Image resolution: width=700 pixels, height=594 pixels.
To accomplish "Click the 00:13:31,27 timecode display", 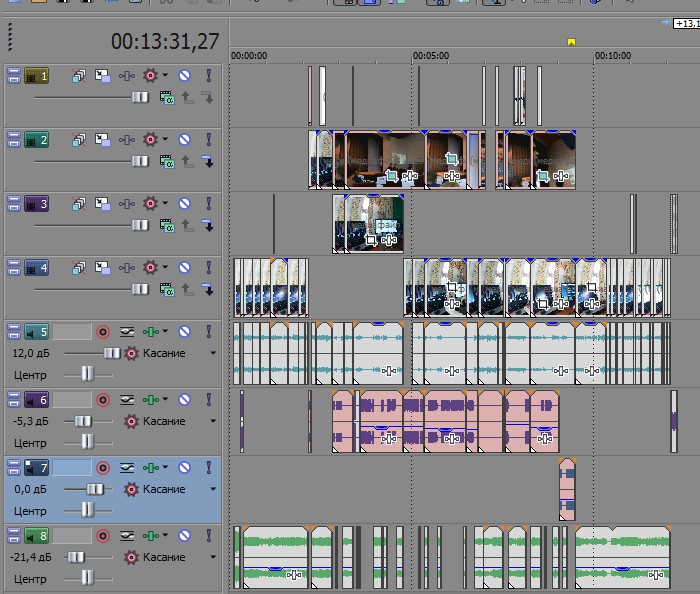I will tap(165, 42).
